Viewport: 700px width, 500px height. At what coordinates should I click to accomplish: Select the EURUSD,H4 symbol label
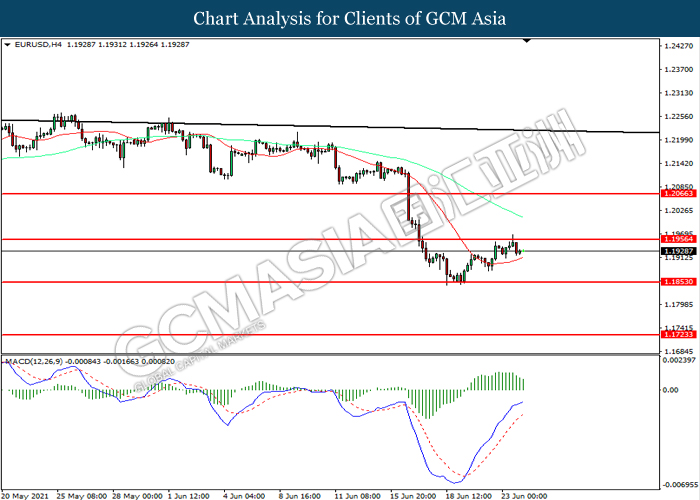[x=38, y=45]
